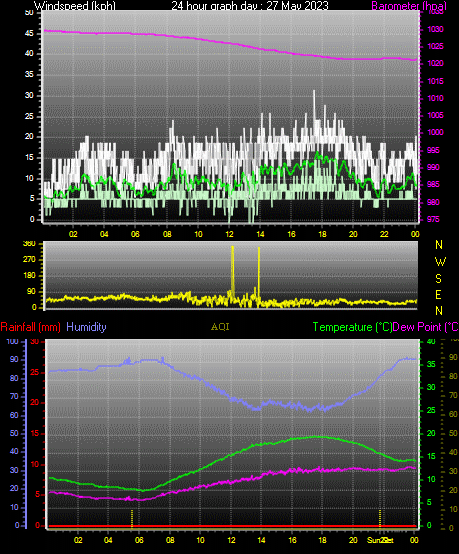The width and height of the screenshot is (459, 554).
Task: Click the 985 value on the barometer axis
Action: (433, 184)
